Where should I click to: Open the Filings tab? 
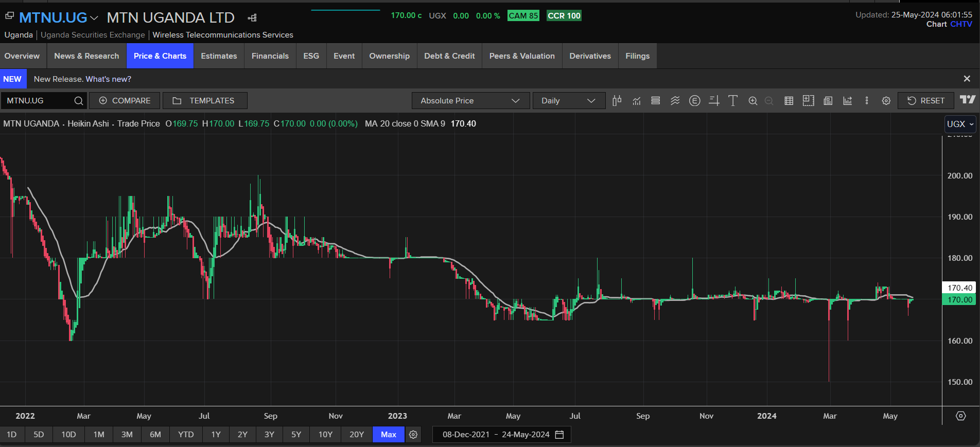point(638,56)
